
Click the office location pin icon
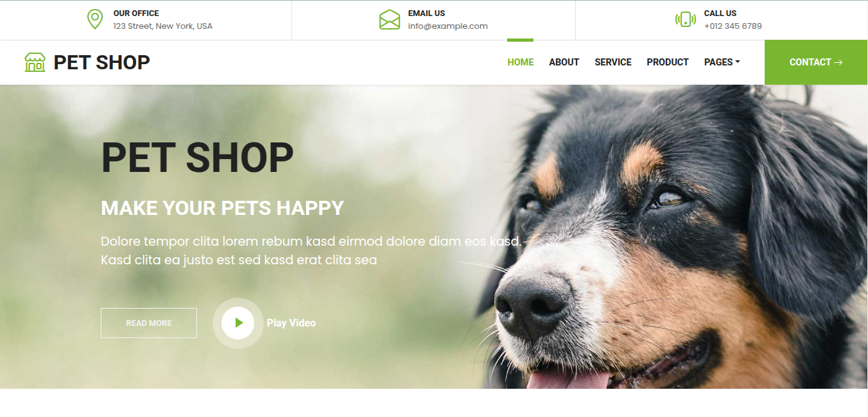click(x=95, y=19)
